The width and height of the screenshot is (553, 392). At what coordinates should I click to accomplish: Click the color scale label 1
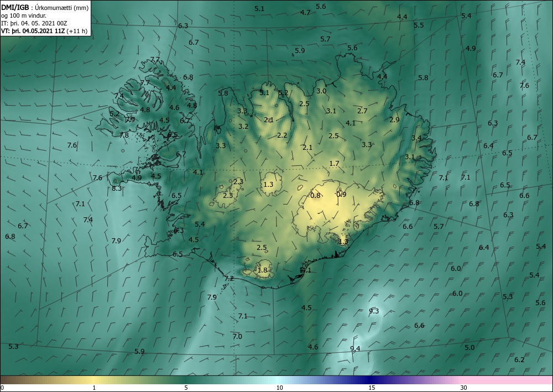tap(94, 388)
